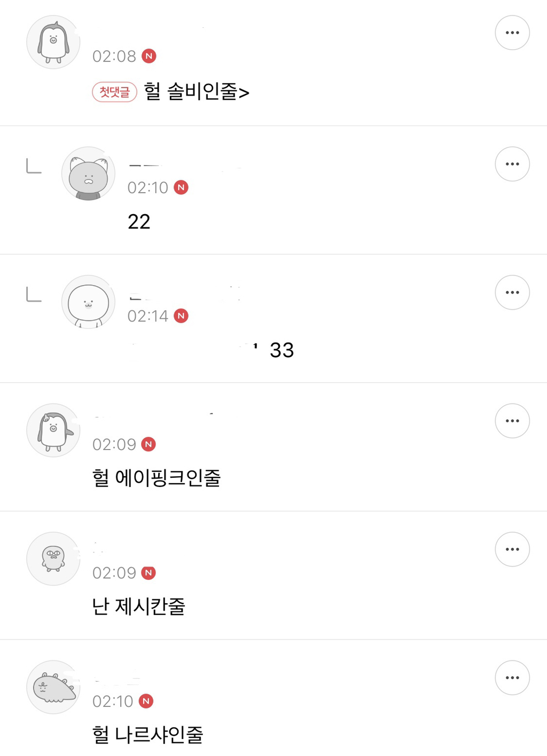The height and width of the screenshot is (756, 547).
Task: Tap penguin avatar beside 에이핑크인줄 comment
Action: 53,430
